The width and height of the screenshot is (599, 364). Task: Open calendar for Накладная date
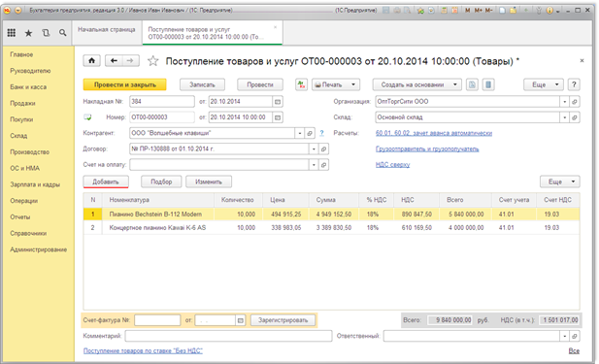click(x=278, y=102)
